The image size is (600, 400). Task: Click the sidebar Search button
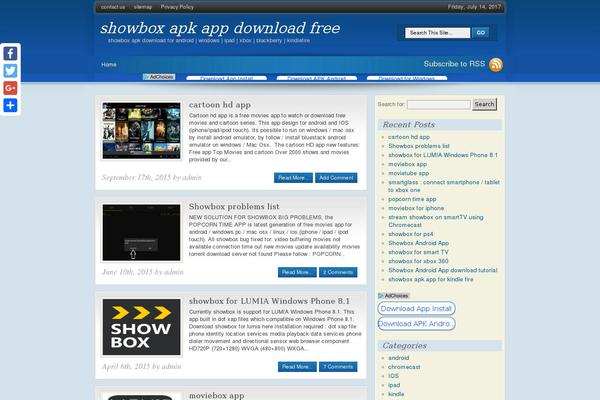tap(484, 104)
